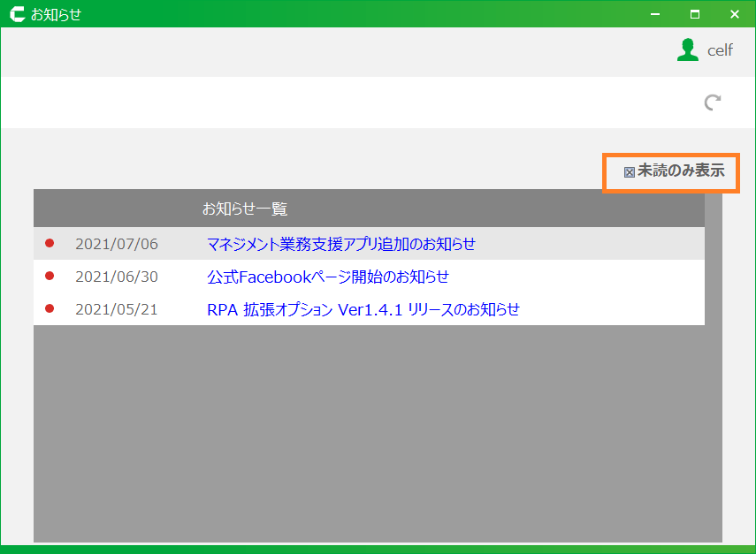Select the 2021/05/21 date cell

[x=117, y=309]
